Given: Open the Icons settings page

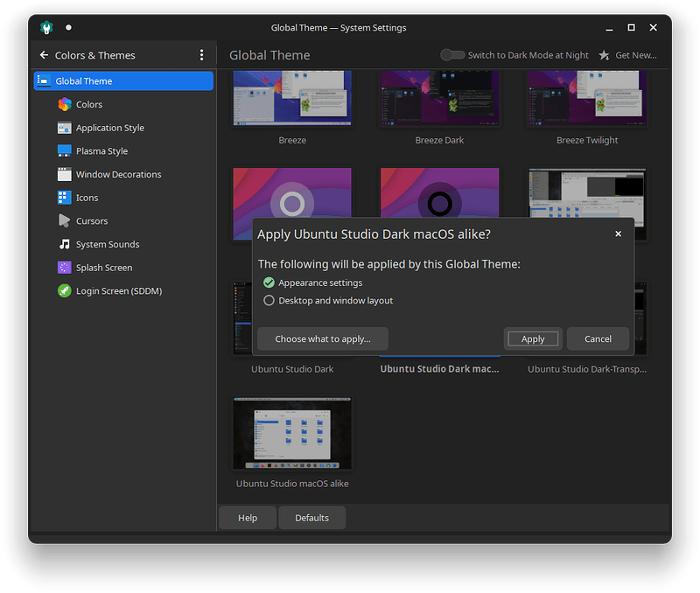Looking at the screenshot, I should tap(64, 198).
